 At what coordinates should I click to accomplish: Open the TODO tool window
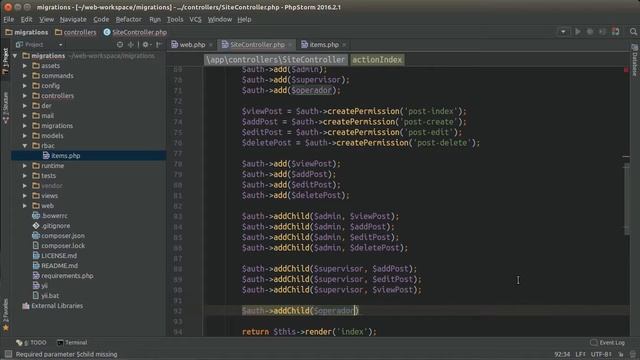[x=31, y=342]
